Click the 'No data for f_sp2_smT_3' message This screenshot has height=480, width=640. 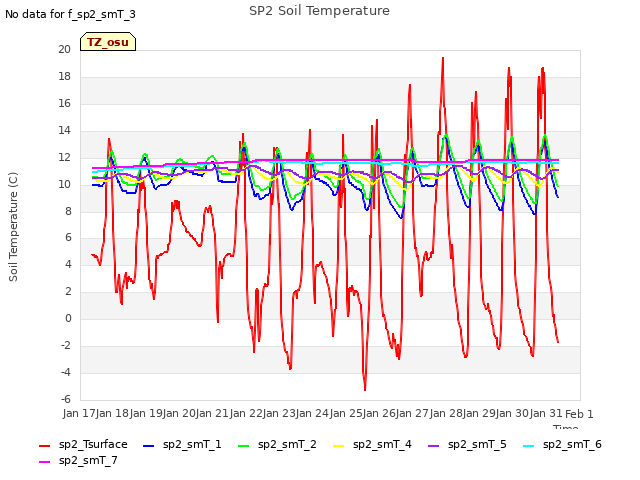70,14
